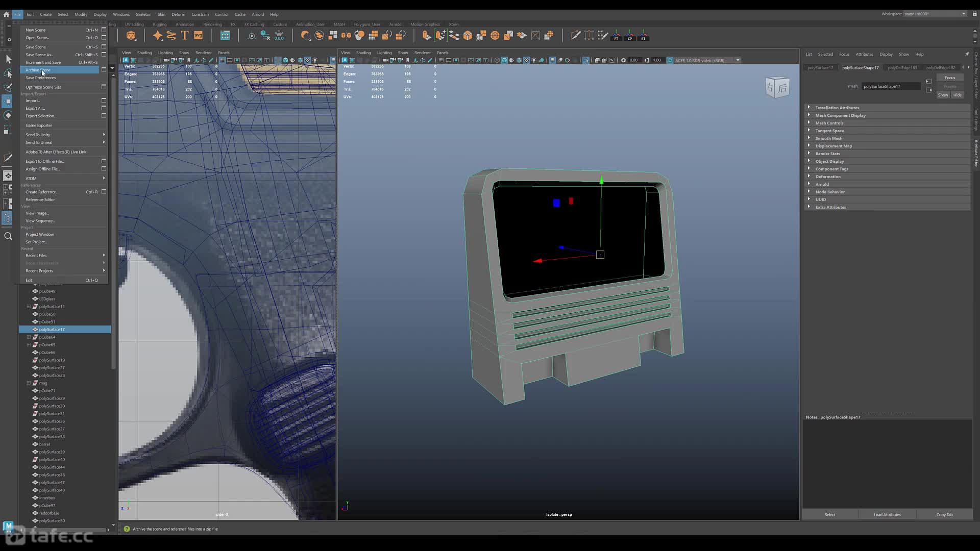Screen dimensions: 980x551
Task: Open the ACES color transform dropdown
Action: coord(707,60)
